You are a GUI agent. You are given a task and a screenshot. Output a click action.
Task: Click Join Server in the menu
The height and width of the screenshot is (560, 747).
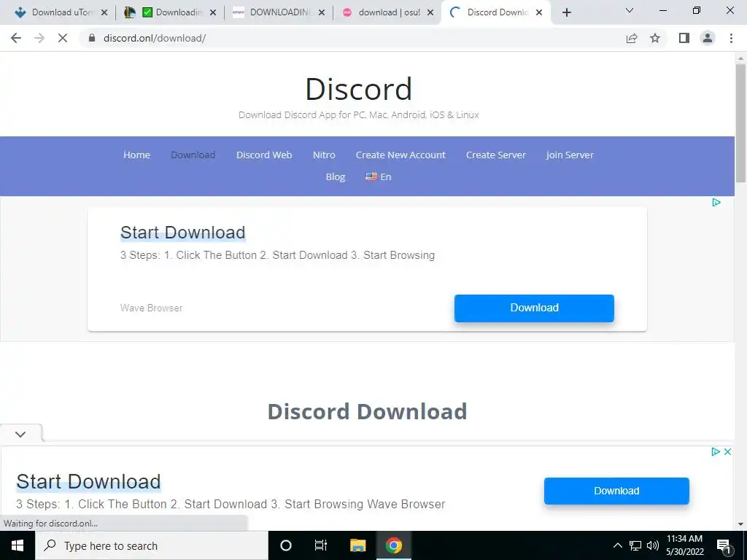click(570, 155)
